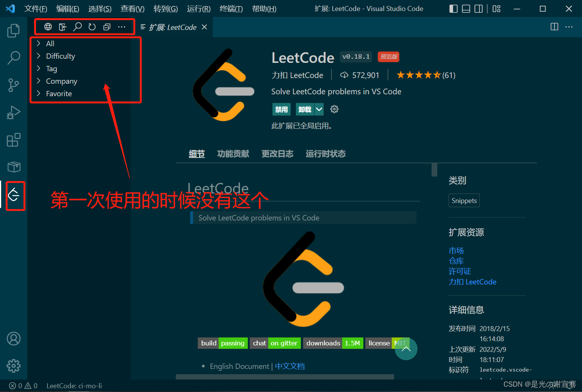Open the Search view in activity bar
This screenshot has height=392, width=582.
click(x=14, y=58)
